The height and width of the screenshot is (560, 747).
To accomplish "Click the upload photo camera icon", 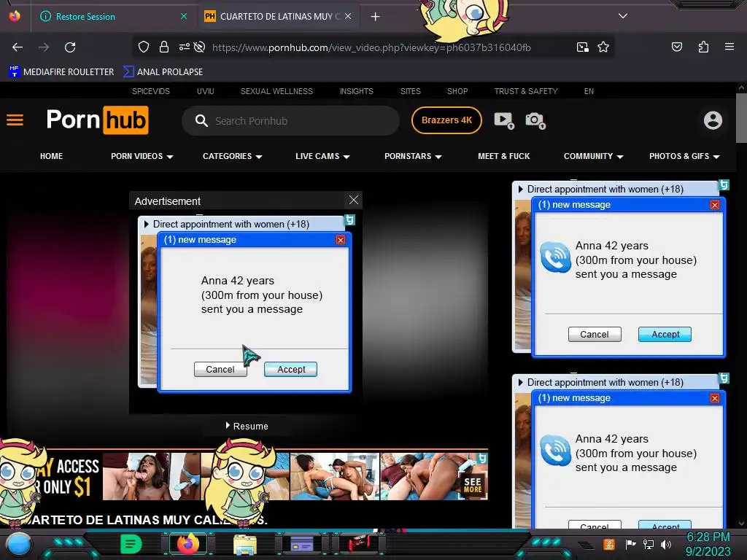I will coord(535,120).
